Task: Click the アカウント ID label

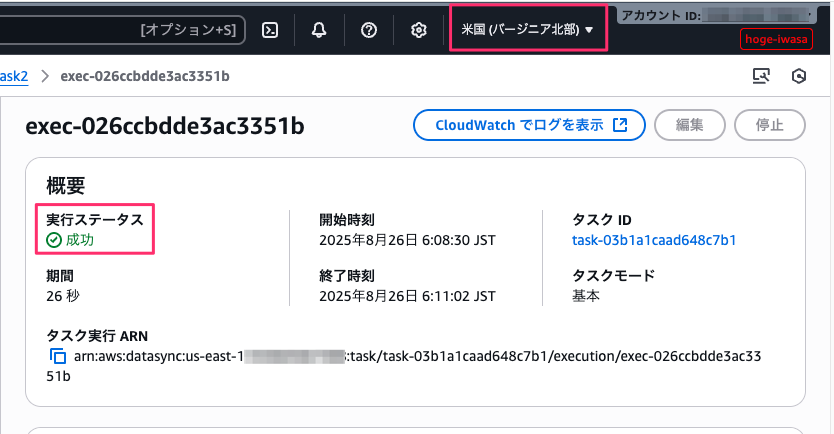Action: 661,15
